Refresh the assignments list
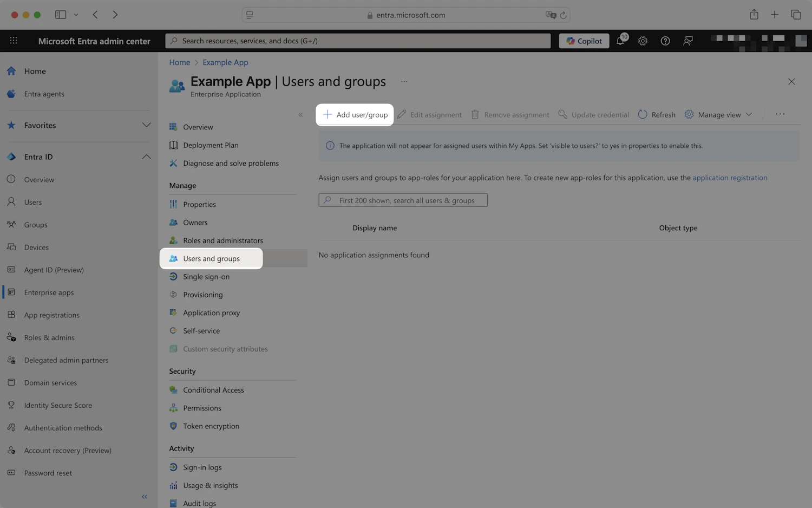 tap(657, 115)
